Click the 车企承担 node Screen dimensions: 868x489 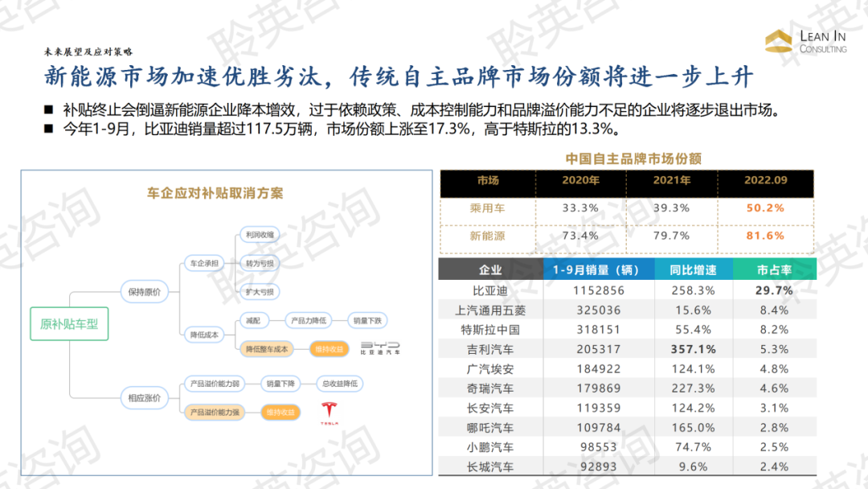tap(204, 263)
